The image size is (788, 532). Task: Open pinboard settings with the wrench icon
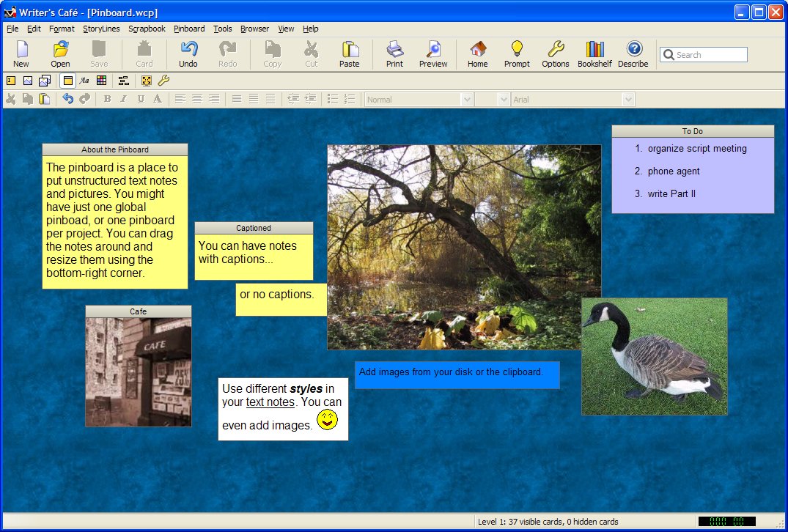(163, 81)
